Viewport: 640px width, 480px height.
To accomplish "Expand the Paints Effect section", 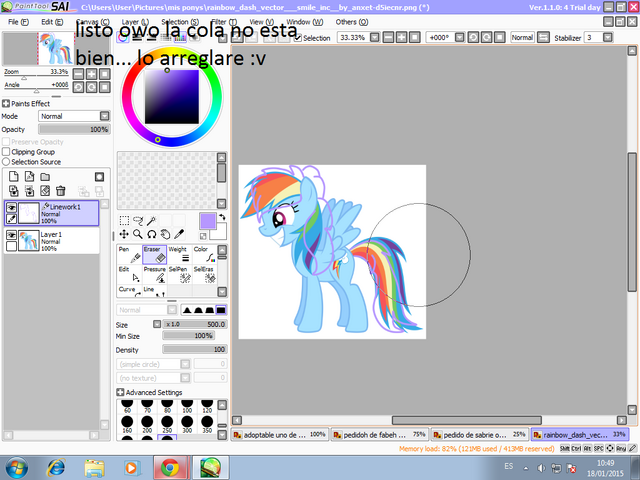I will tap(6, 103).
